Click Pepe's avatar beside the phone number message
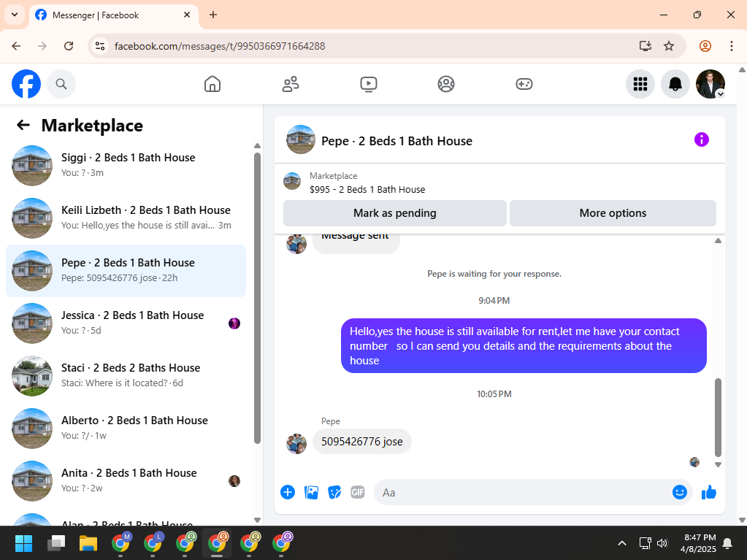The width and height of the screenshot is (747, 560). tap(296, 443)
